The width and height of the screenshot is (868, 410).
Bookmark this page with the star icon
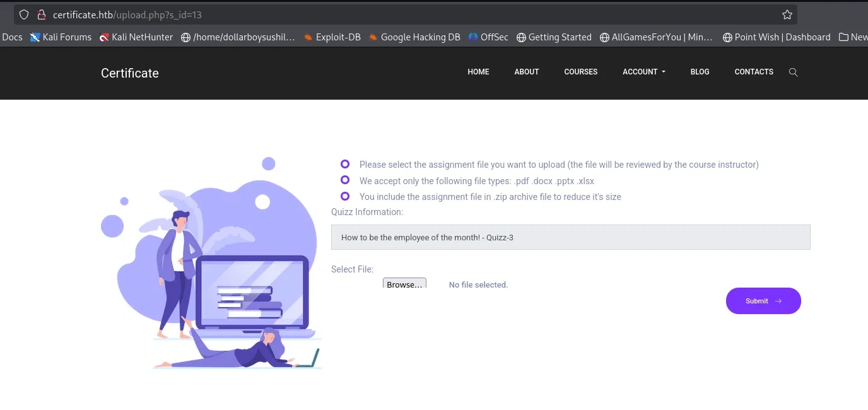coord(787,15)
